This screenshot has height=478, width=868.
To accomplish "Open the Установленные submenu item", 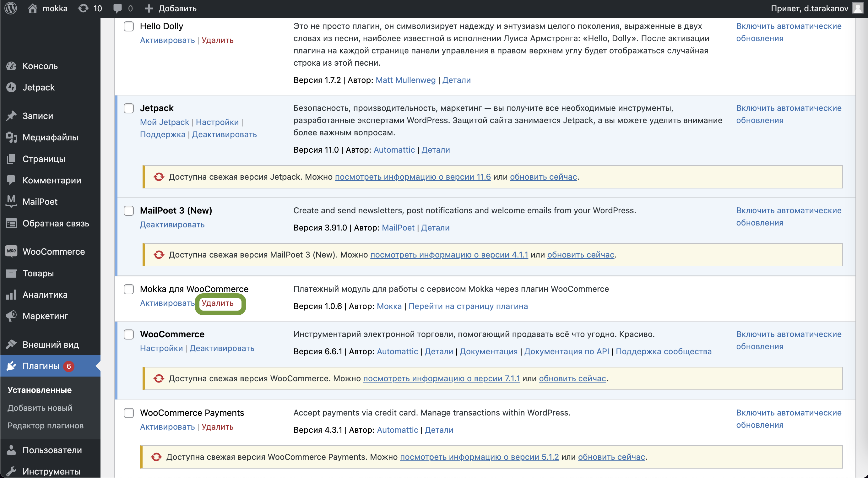I will click(40, 390).
